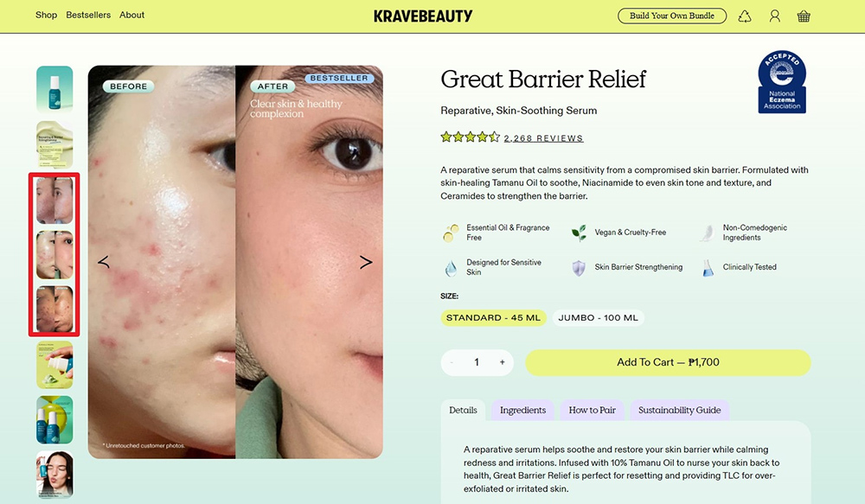
Task: Click the Designed for Sensitive Skin droplet icon
Action: [451, 267]
